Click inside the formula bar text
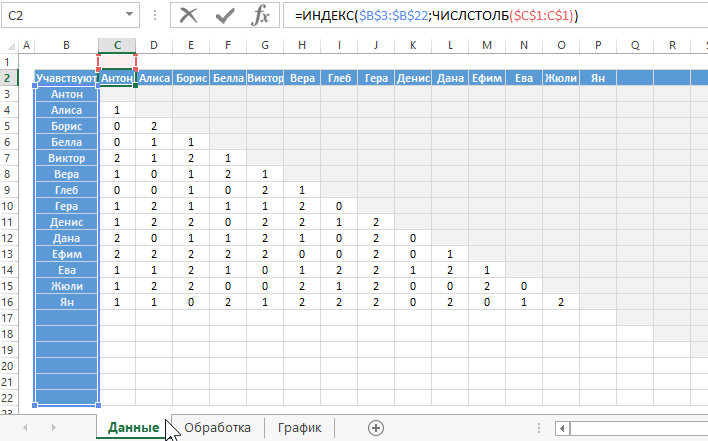 (480, 16)
